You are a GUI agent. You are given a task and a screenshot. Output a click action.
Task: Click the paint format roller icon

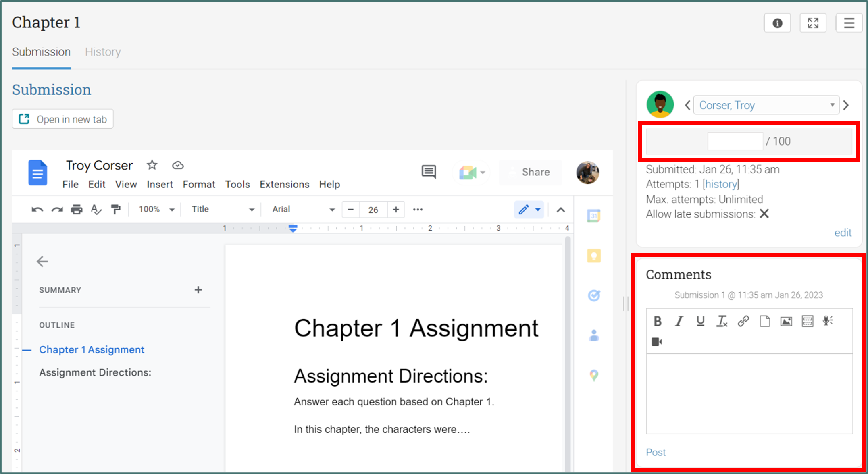tap(116, 210)
